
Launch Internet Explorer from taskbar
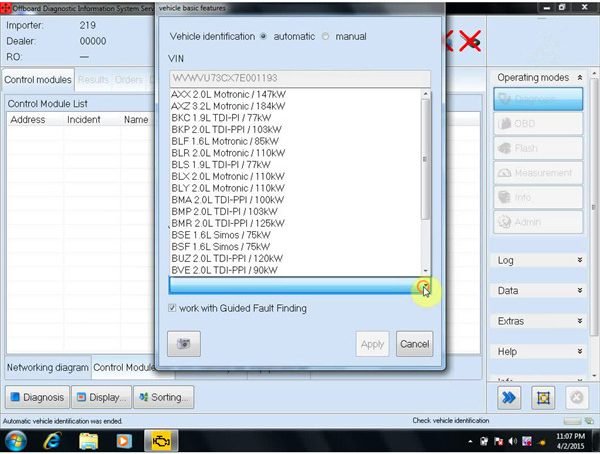tap(52, 441)
